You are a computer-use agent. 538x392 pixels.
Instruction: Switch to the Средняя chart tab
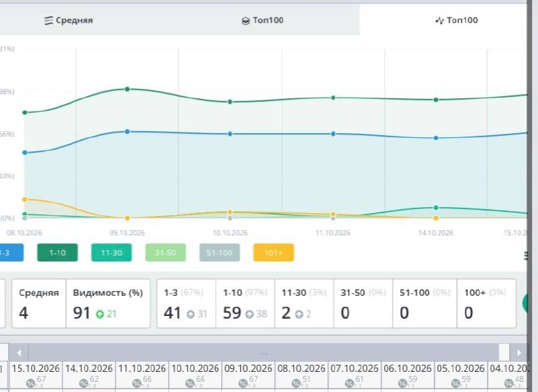point(69,20)
